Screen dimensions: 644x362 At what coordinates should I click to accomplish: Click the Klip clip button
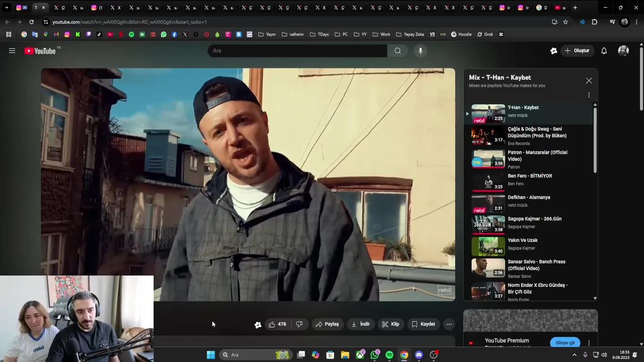coord(390,324)
